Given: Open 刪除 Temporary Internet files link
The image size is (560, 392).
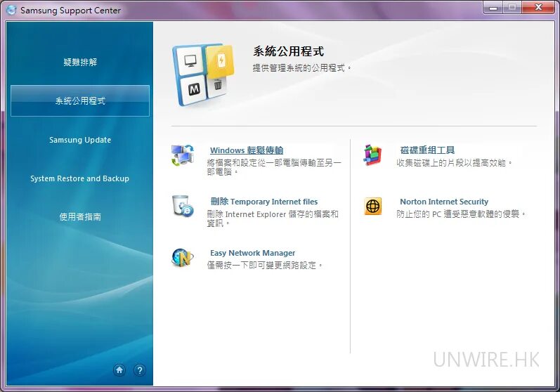Looking at the screenshot, I should click(264, 202).
